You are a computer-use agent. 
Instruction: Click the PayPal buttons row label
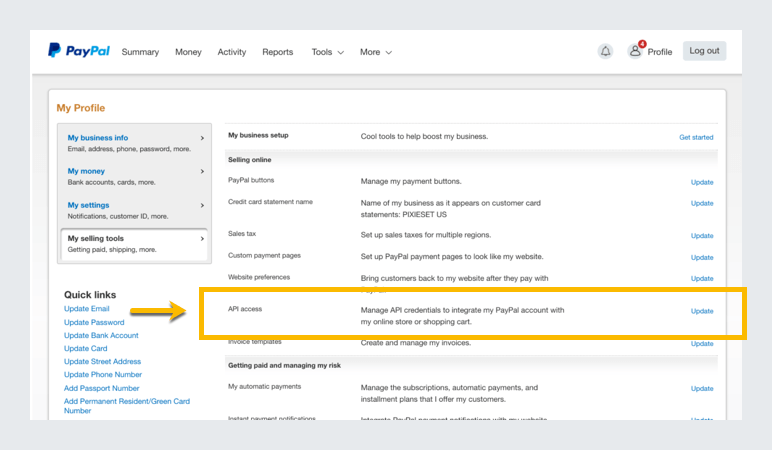(251, 180)
